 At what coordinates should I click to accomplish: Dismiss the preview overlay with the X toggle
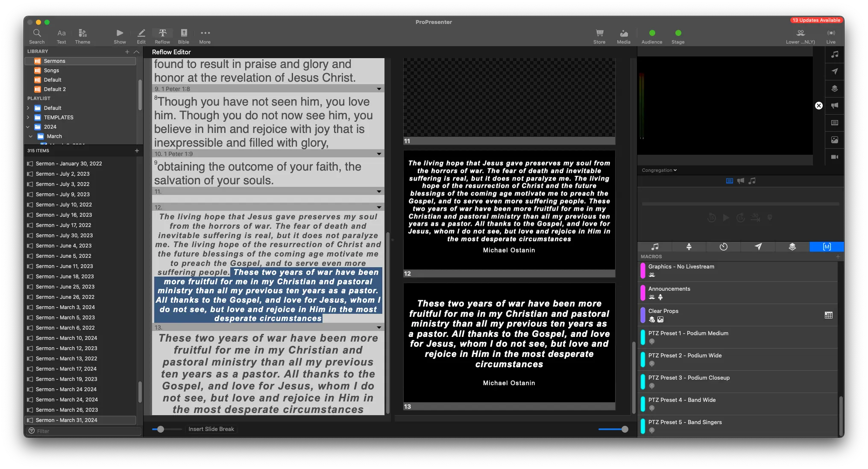coord(819,105)
